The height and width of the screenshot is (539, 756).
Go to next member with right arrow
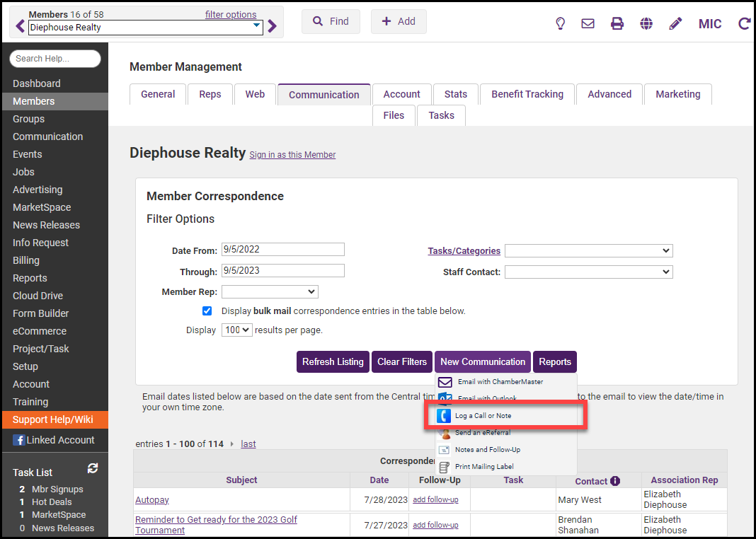click(x=273, y=27)
